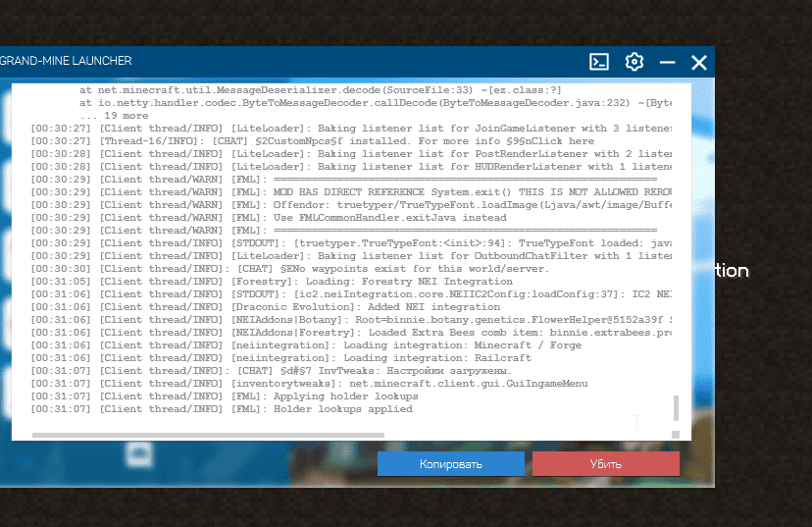Click the vertical scrollbar thumb of the log
Screen dimensions: 812x527
click(676, 408)
